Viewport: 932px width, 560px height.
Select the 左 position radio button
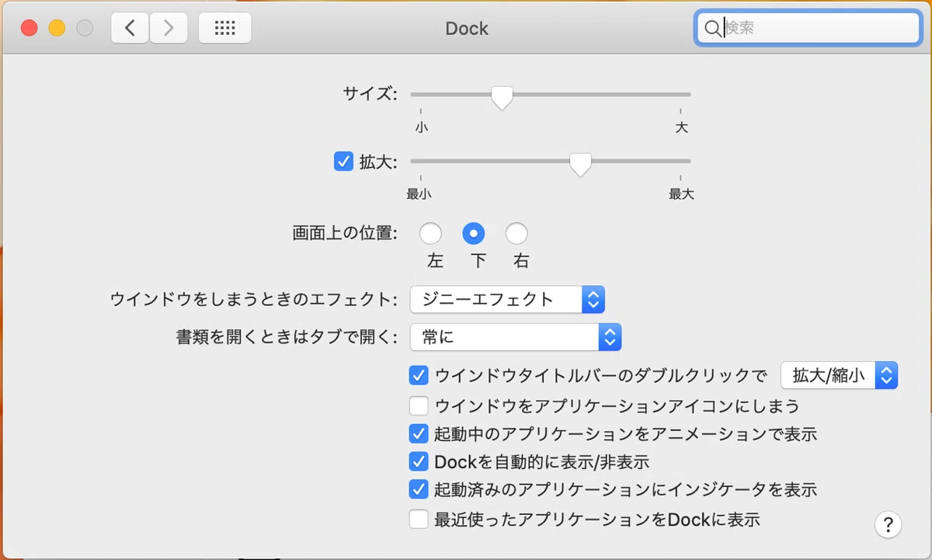[x=430, y=233]
